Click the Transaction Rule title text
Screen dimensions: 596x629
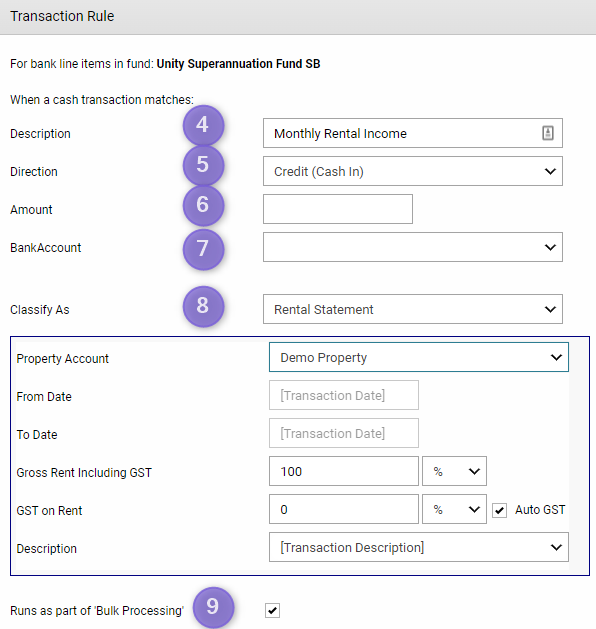point(62,16)
